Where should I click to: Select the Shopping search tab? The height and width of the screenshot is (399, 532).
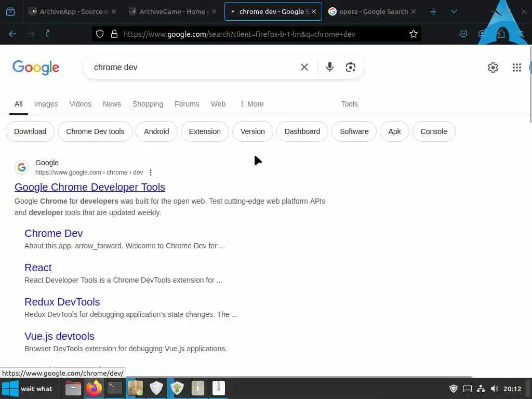click(x=148, y=104)
